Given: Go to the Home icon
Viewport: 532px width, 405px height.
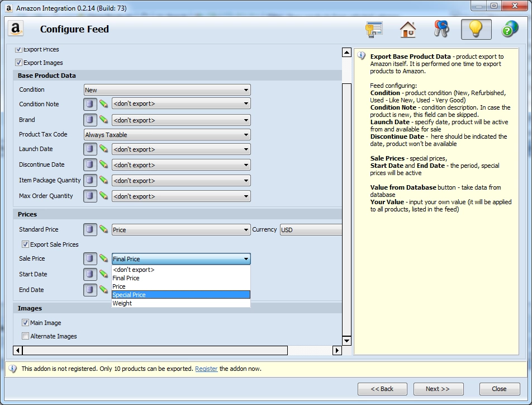Looking at the screenshot, I should point(408,30).
